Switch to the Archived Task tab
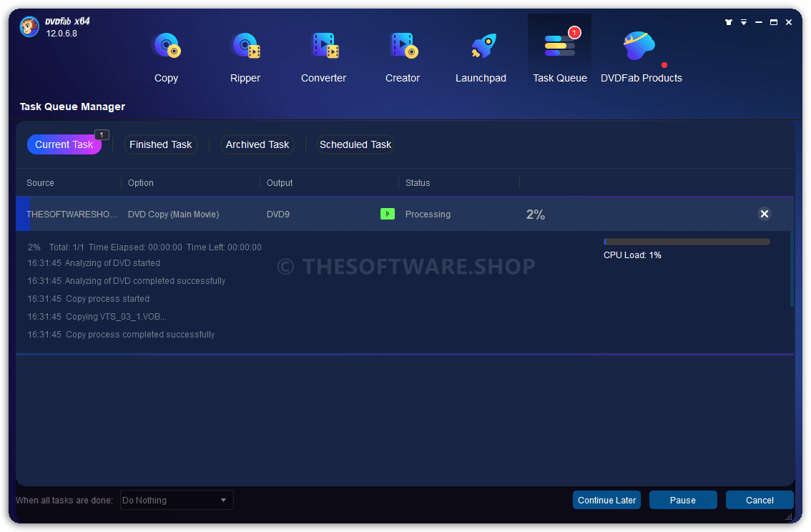Screen dimensions: 811x532 pos(257,144)
